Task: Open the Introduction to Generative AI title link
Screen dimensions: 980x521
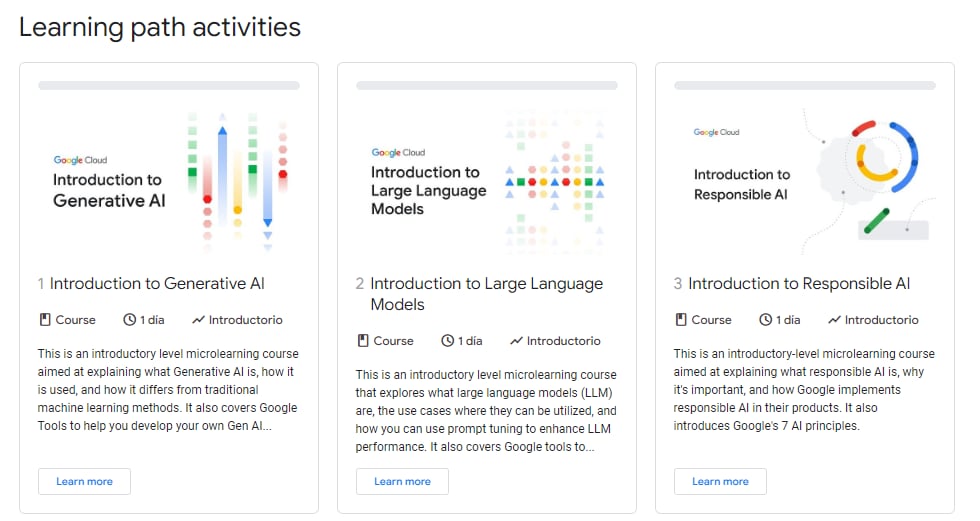Action: [157, 284]
